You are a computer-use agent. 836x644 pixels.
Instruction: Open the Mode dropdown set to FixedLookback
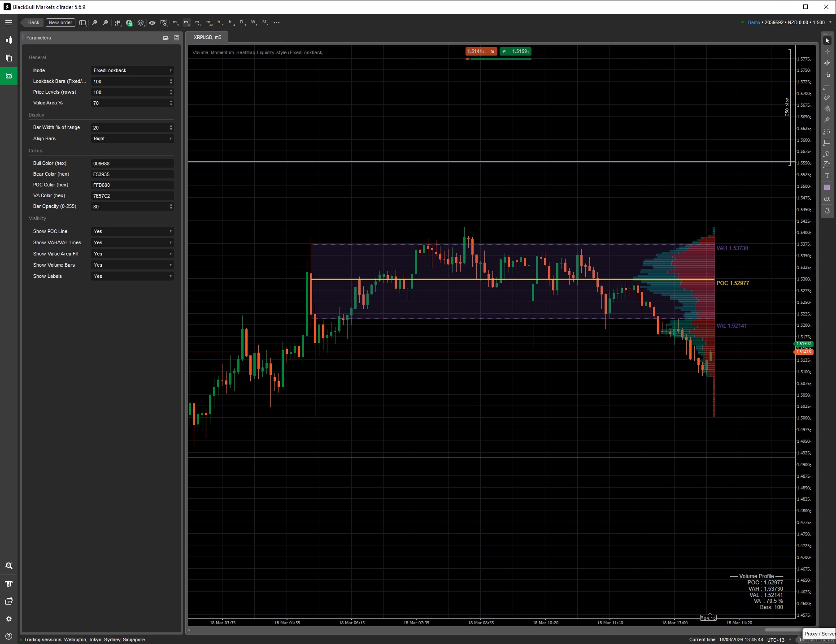[132, 70]
